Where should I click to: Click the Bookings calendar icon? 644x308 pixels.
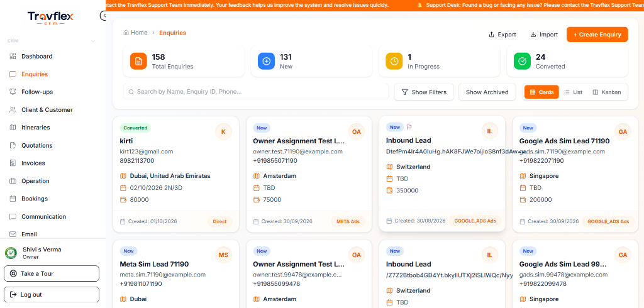coord(13,199)
